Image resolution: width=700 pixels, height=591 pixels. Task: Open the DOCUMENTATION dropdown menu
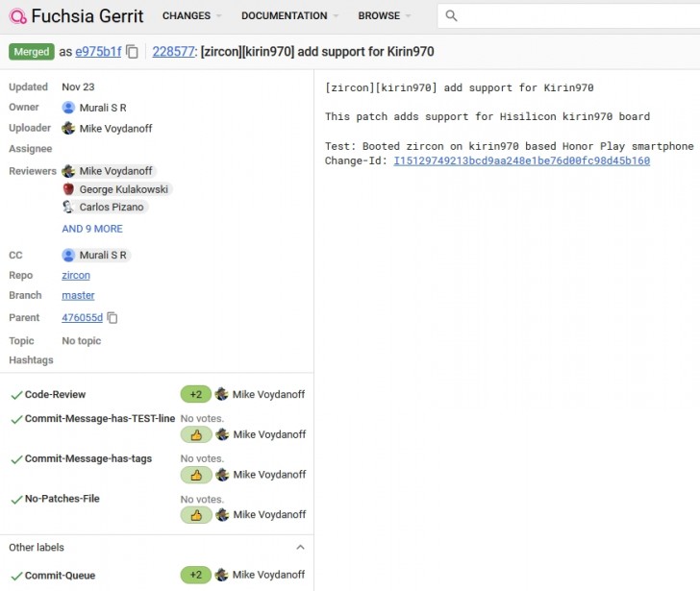(x=289, y=16)
